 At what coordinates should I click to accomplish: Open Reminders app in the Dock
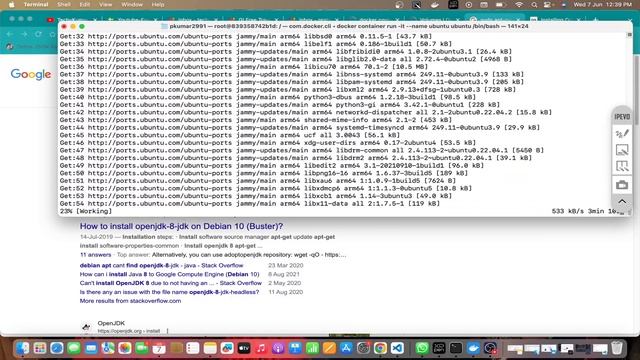(x=193, y=348)
